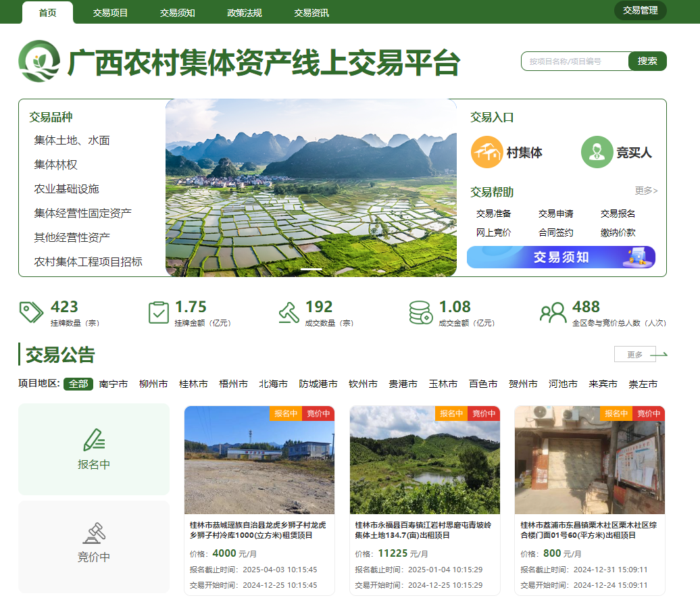700x602 pixels.
Task: Click the 竞价中 gavel filter icon
Action: (94, 532)
